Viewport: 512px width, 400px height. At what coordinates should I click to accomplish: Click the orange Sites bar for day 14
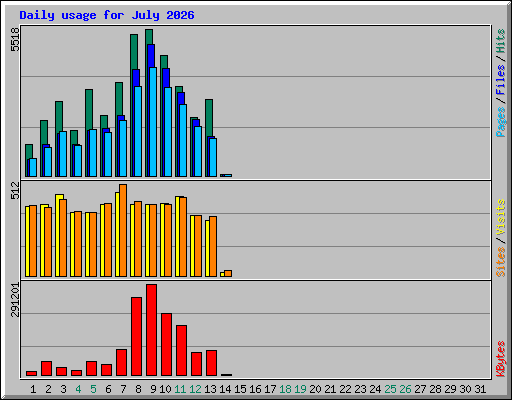(x=228, y=273)
